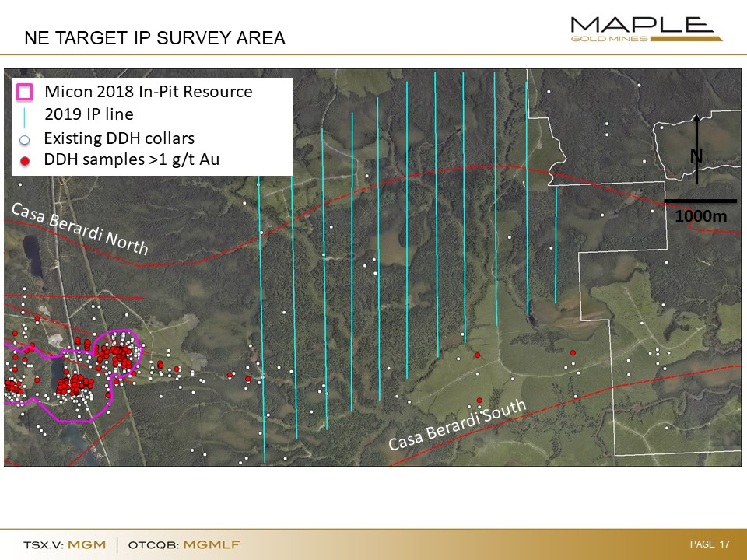
Task: Click the Maple Gold Mines logo
Action: pos(646,30)
